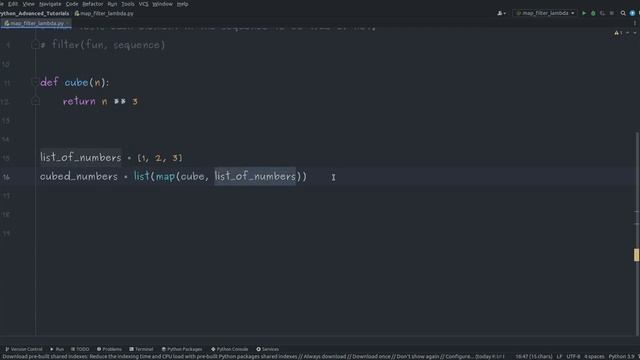This screenshot has width=640, height=360.
Task: Open Search Everywhere magnifier icon
Action: point(623,13)
